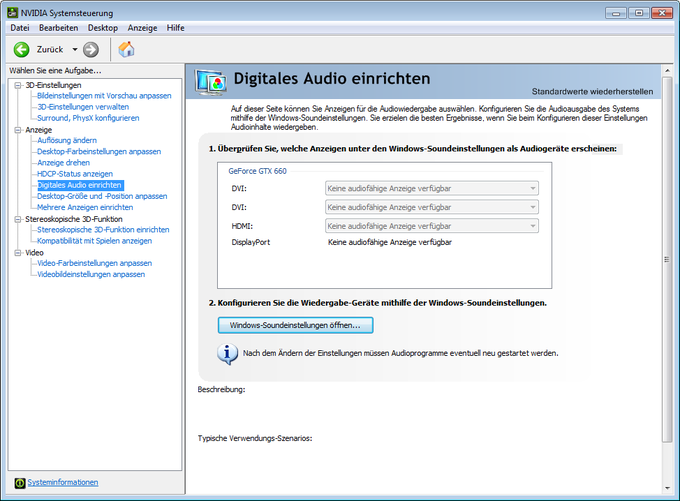Viewport: 680px width, 501px height.
Task: Click the GeForce GTX 660 group label
Action: (x=258, y=171)
